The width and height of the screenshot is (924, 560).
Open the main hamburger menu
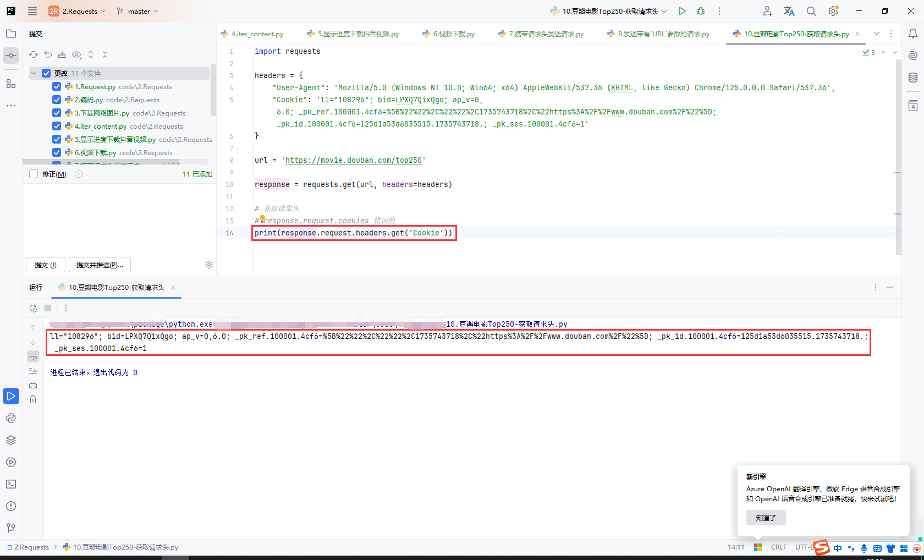[x=32, y=11]
